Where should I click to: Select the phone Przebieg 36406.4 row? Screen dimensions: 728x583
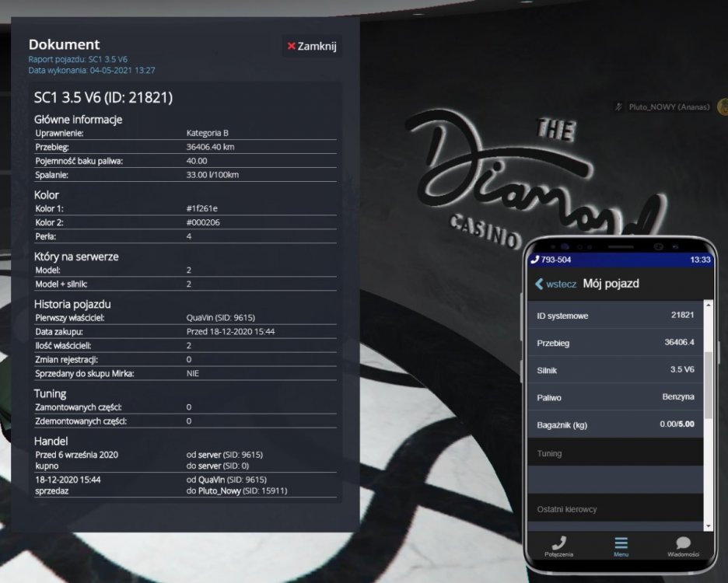(616, 343)
